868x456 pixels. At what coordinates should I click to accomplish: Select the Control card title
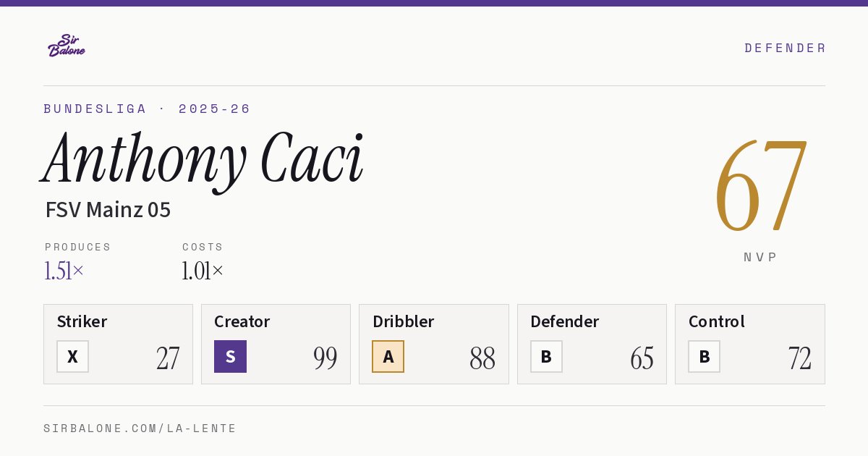[717, 321]
